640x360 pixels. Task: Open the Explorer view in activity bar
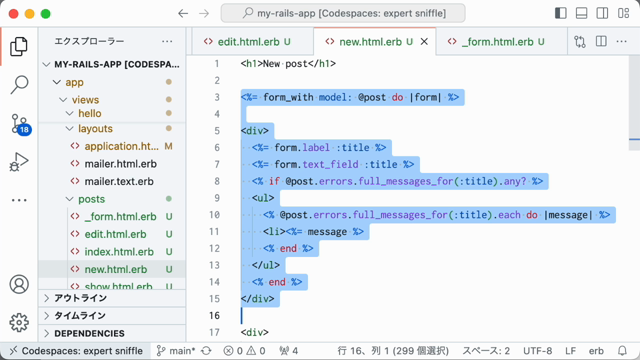[19, 46]
